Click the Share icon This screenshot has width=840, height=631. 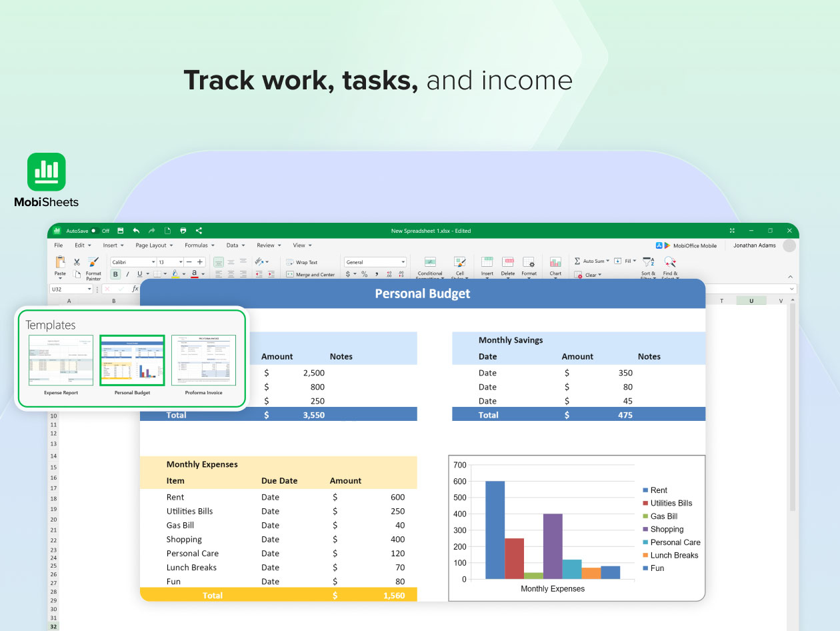tap(199, 231)
